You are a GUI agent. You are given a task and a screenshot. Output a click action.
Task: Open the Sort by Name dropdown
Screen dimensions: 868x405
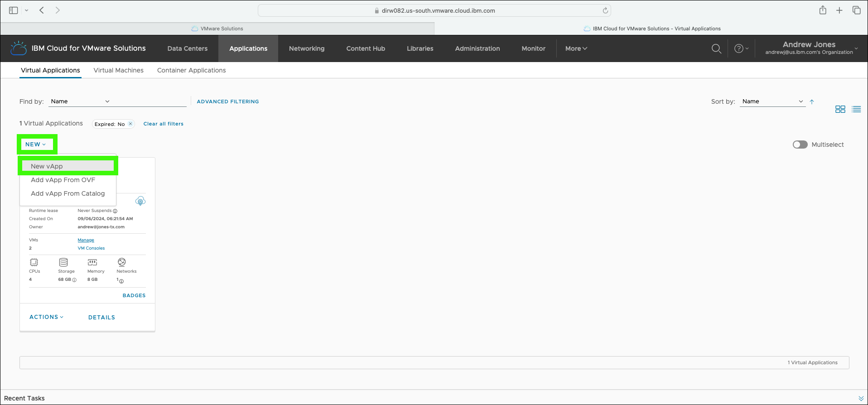tap(772, 101)
